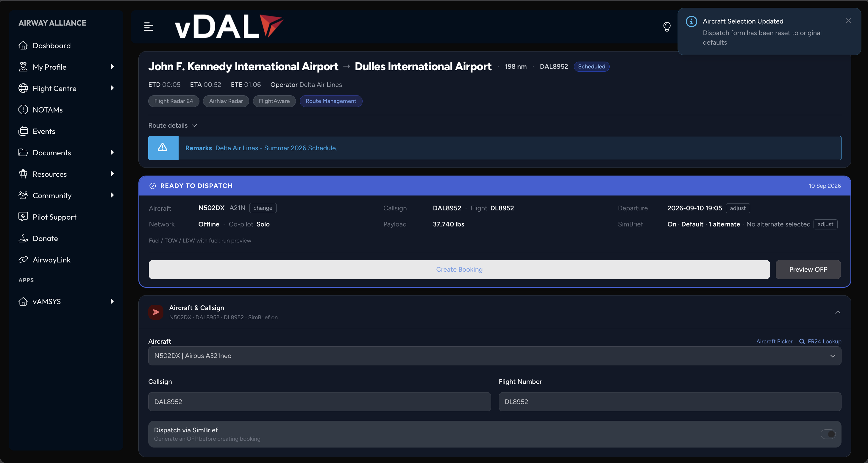This screenshot has height=463, width=868.
Task: Expand the Documents submenu arrow
Action: (x=112, y=152)
